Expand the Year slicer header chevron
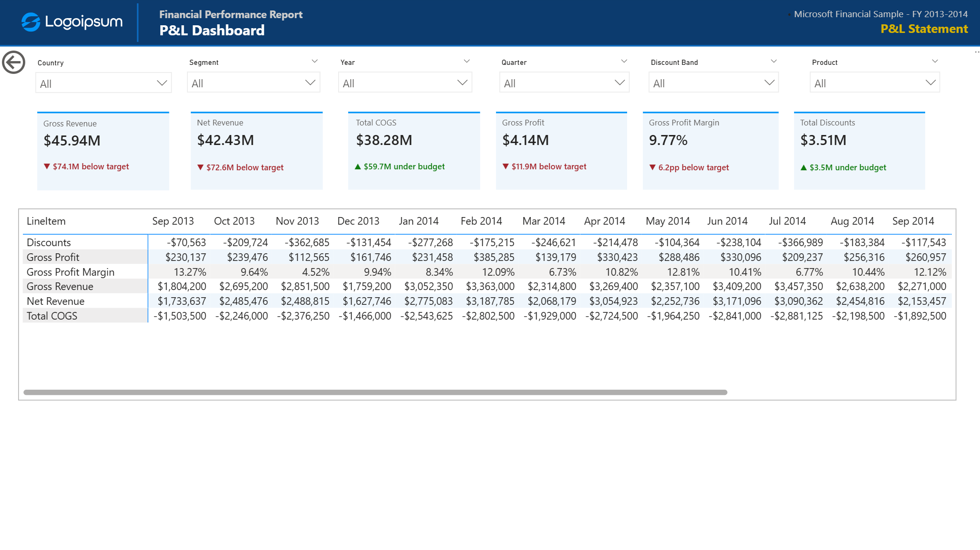The width and height of the screenshot is (980, 550). 467,62
